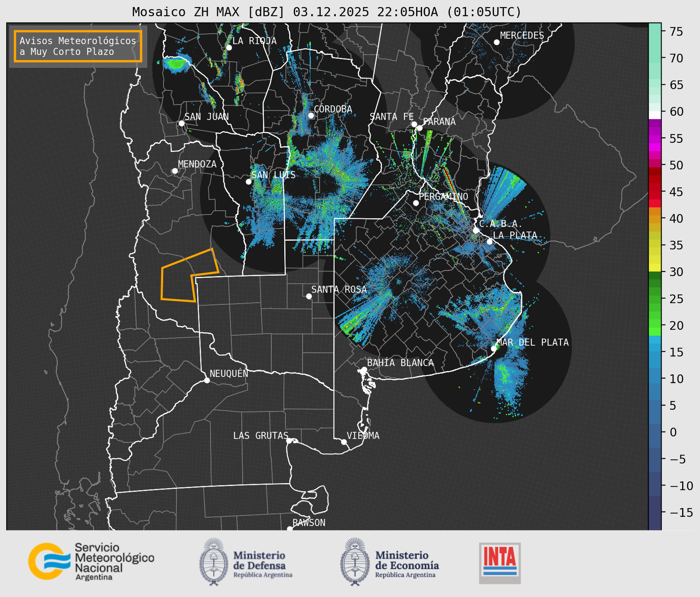Click the MAR DEL PLATA label text
Image resolution: width=700 pixels, height=597 pixels.
click(532, 343)
